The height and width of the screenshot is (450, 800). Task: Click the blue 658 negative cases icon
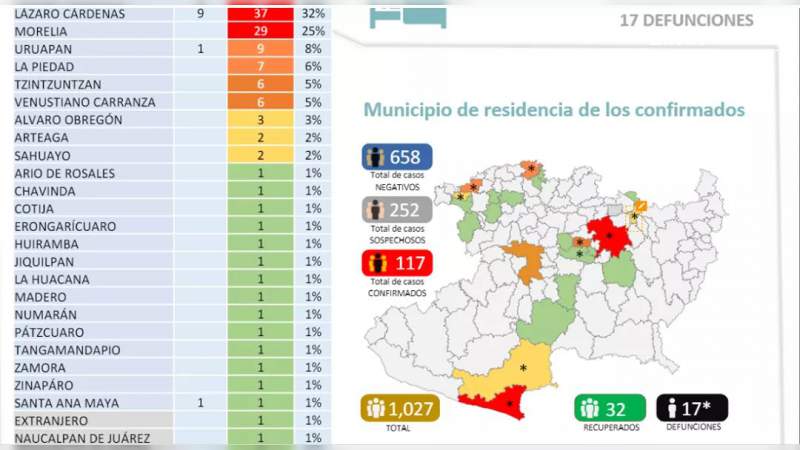pyautogui.click(x=397, y=157)
